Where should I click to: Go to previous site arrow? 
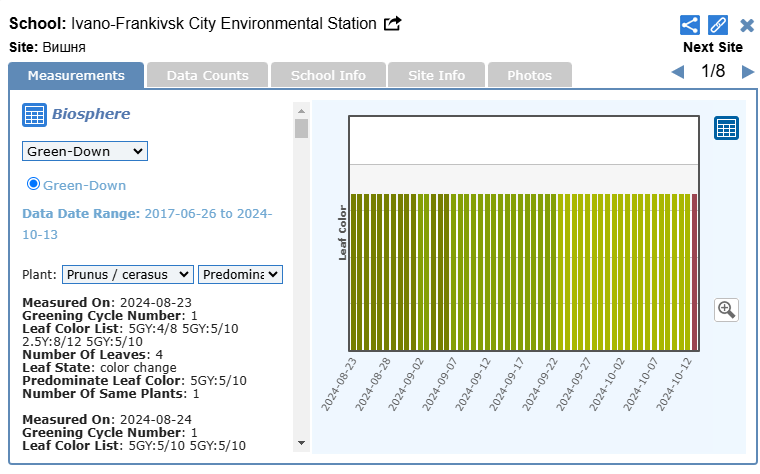(677, 72)
